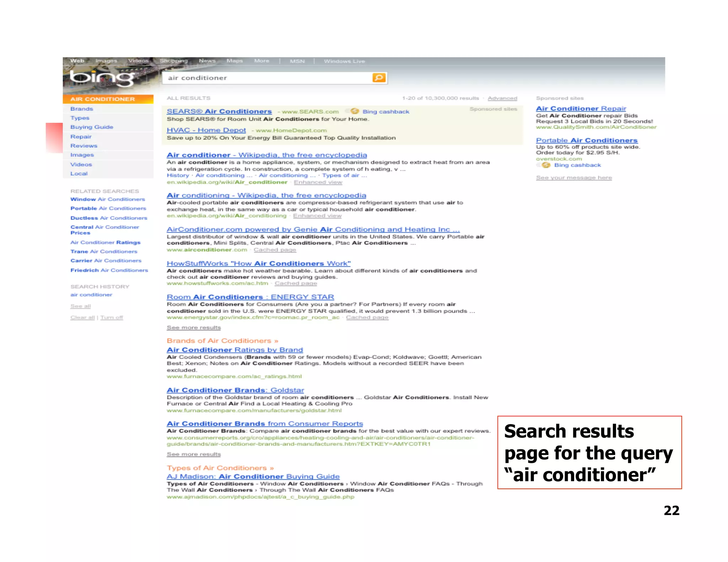The height and width of the screenshot is (562, 728).
Task: Open Carrier Air Conditioners related search
Action: [106, 261]
